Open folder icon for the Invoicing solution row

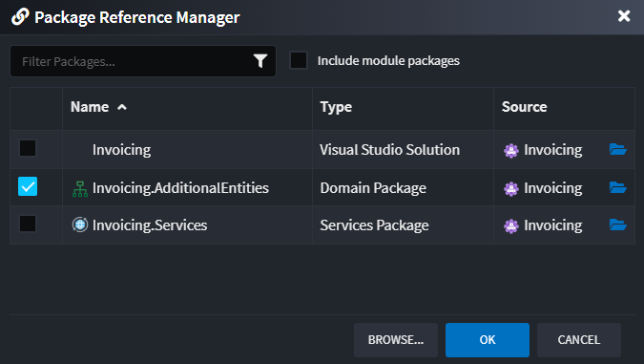(617, 149)
